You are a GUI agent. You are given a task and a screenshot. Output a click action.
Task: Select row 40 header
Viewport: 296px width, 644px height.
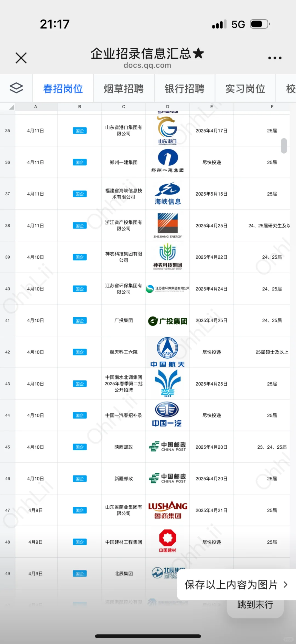(x=8, y=289)
